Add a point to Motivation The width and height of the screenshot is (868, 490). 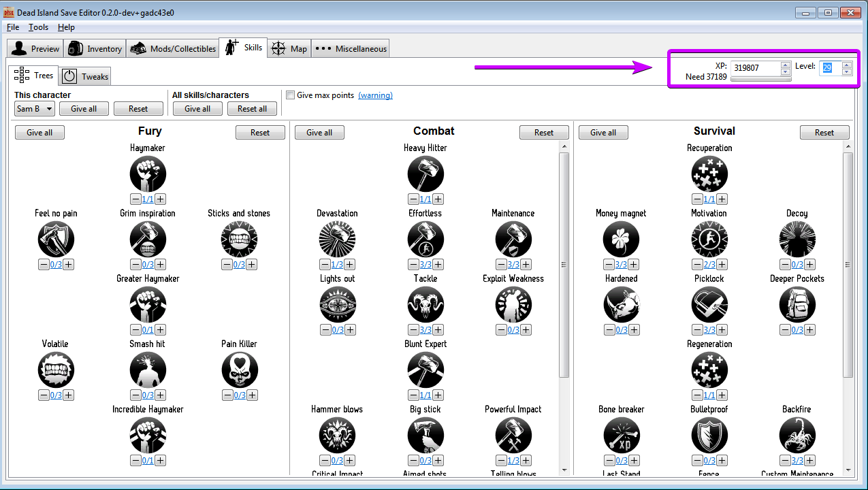coord(722,265)
